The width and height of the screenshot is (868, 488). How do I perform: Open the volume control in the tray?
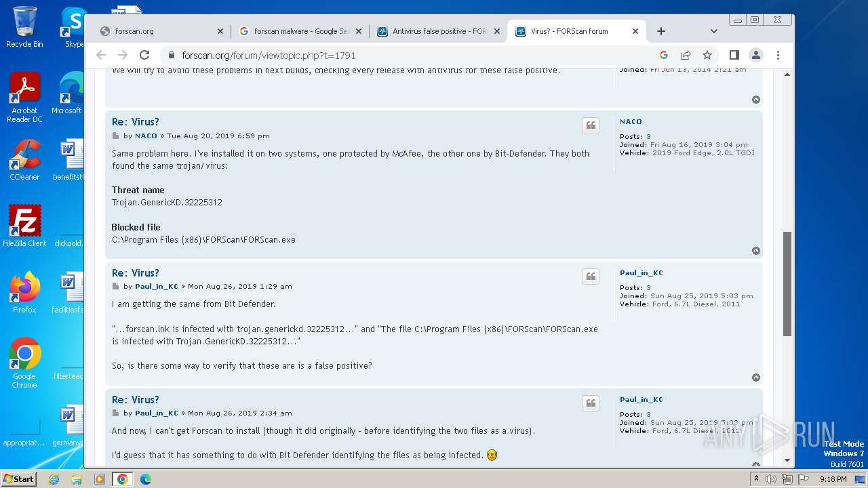click(771, 479)
